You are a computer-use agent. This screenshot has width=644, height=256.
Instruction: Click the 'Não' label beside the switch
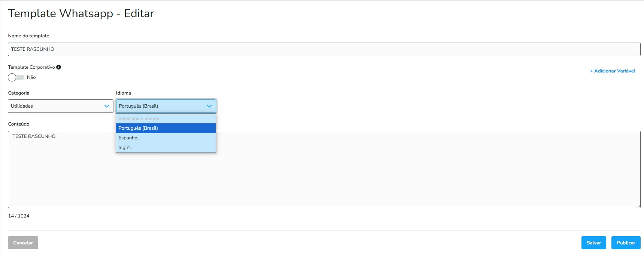[31, 77]
